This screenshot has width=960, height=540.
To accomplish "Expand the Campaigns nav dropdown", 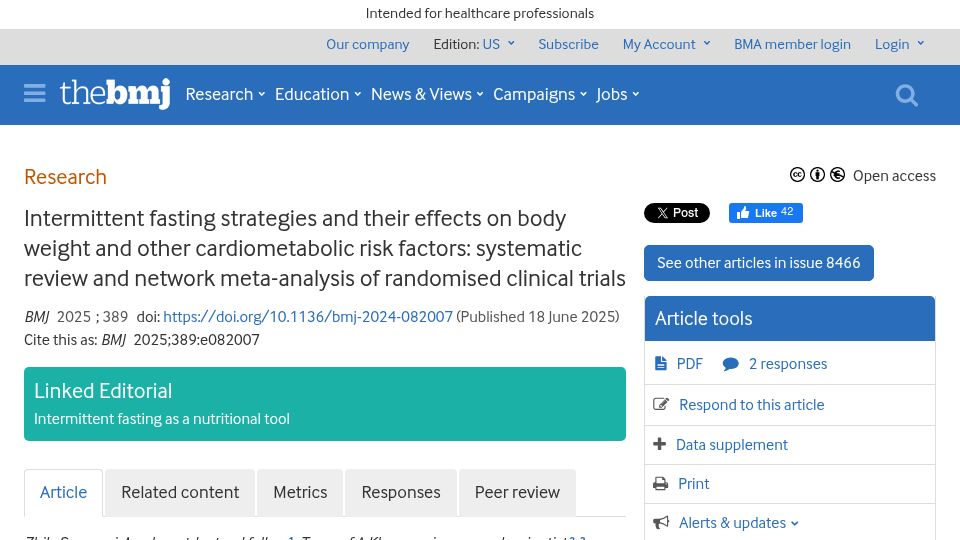I will click(x=540, y=94).
